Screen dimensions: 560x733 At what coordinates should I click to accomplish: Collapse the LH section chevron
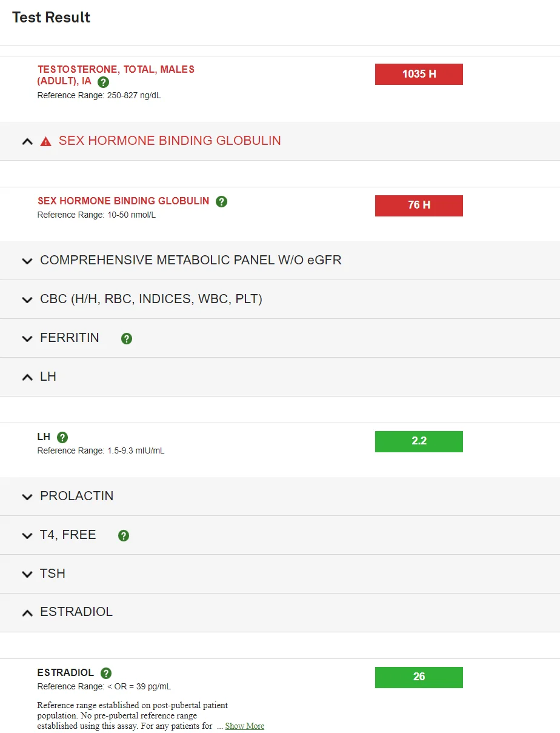point(27,377)
